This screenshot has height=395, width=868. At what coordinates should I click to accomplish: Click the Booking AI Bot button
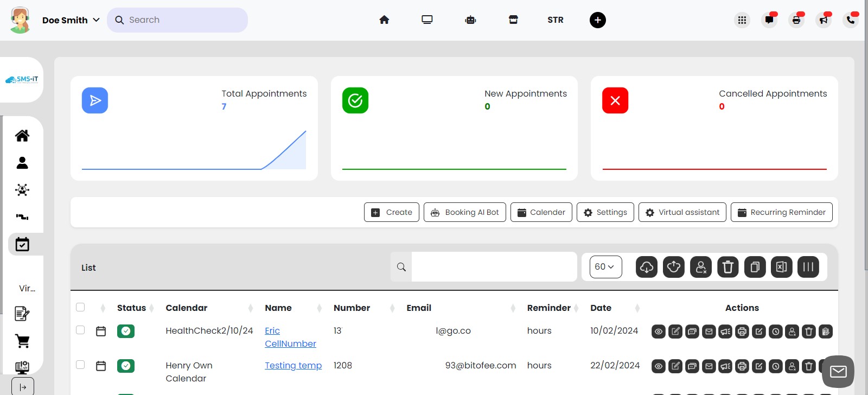464,212
